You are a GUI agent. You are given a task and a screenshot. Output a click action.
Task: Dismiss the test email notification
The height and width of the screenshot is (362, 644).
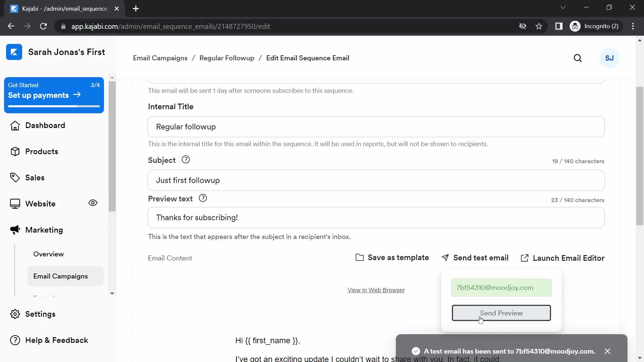(x=608, y=351)
